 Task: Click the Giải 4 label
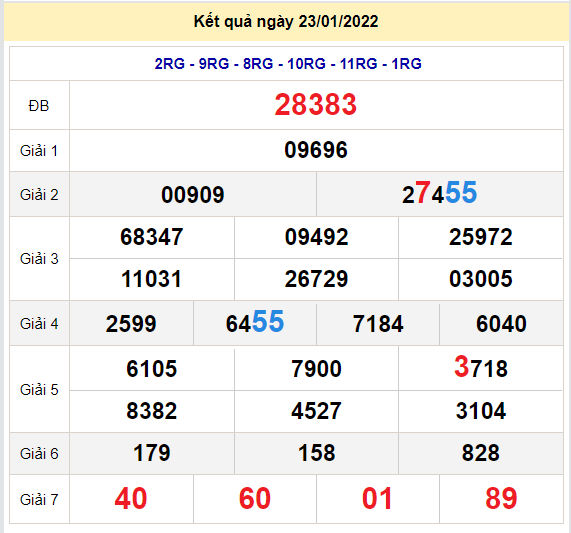pos(39,324)
